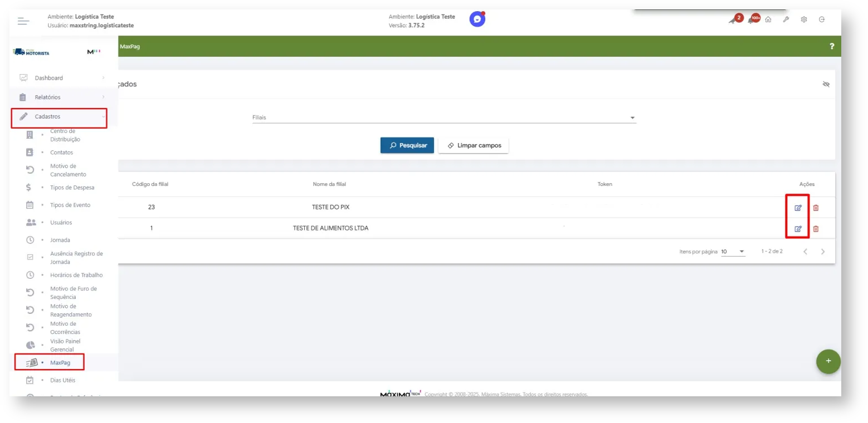The width and height of the screenshot is (868, 423).
Task: Go to the previous results page
Action: [x=805, y=252]
